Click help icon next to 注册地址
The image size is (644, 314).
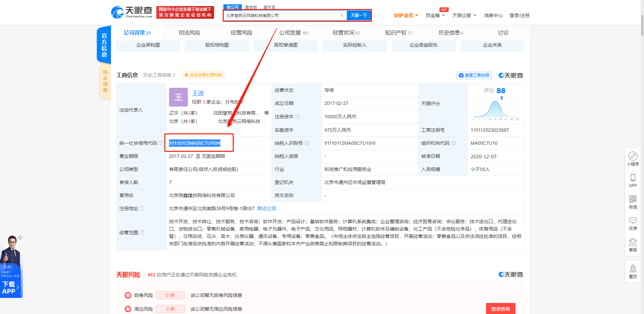pos(142,208)
